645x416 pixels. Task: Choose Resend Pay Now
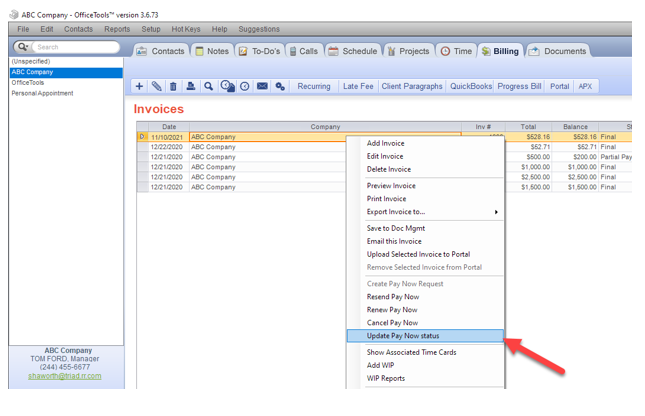[425, 297]
